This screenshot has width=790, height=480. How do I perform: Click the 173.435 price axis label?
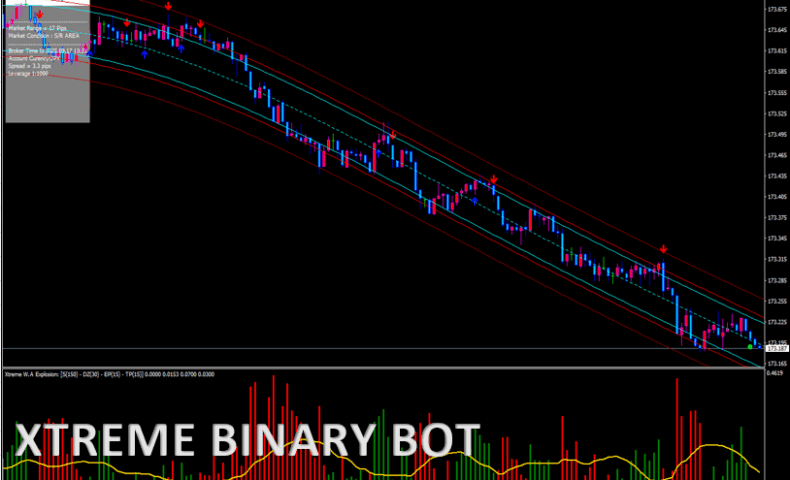click(777, 176)
